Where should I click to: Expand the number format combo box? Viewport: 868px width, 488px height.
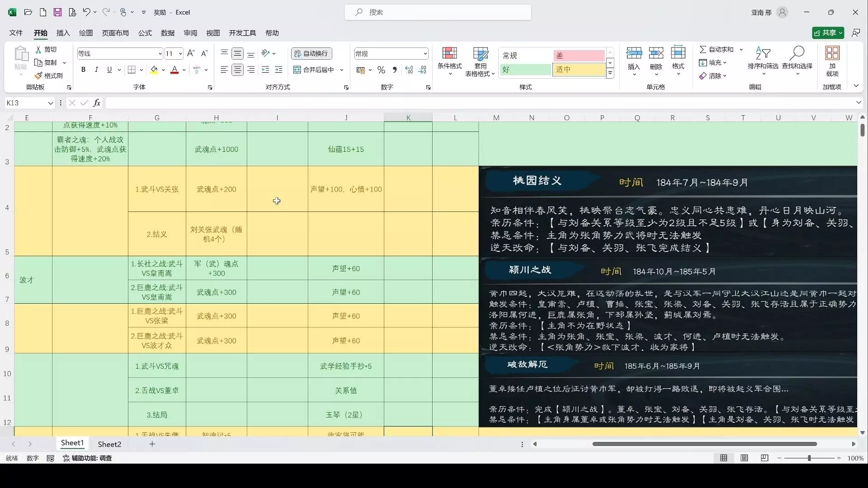(x=425, y=53)
